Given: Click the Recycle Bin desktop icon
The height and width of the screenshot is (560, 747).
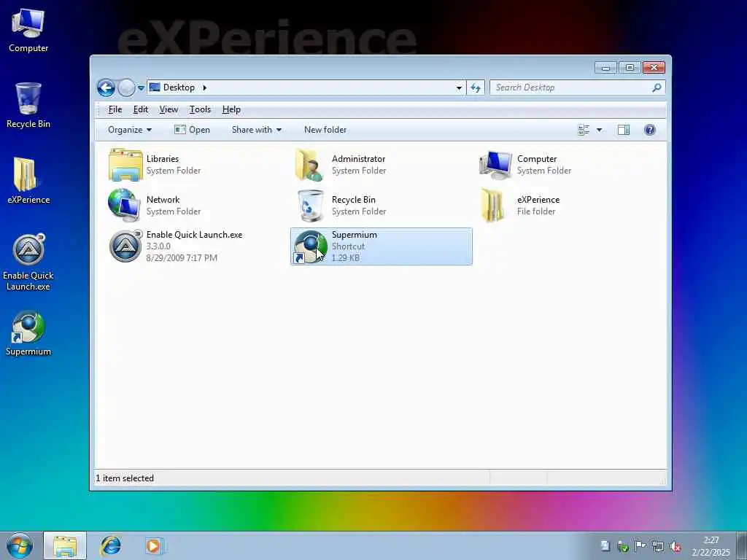Looking at the screenshot, I should pos(28,106).
